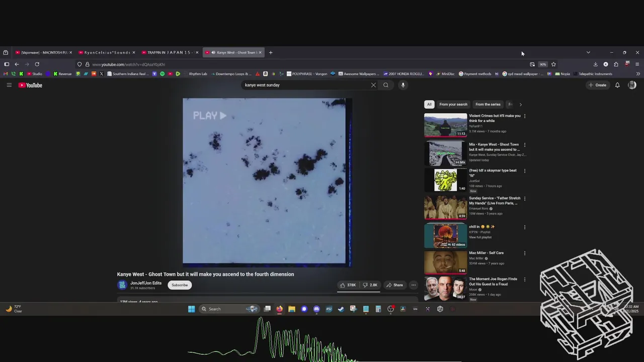Clear the YouTube search box text
The width and height of the screenshot is (644, 362).
tap(373, 85)
